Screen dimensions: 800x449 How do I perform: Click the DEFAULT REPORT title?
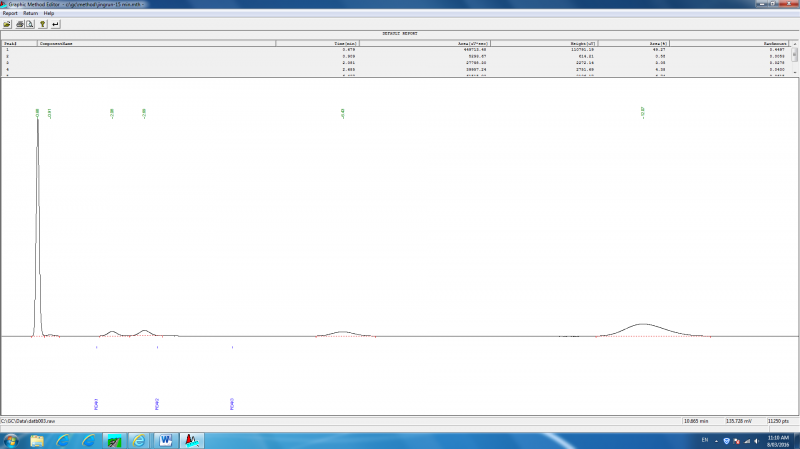coord(400,33)
